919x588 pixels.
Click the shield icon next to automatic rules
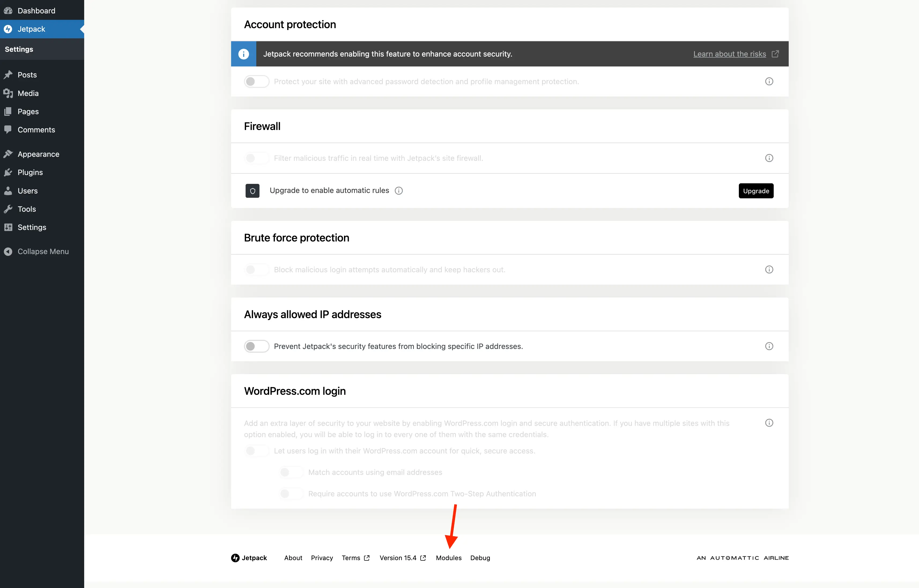[253, 191]
